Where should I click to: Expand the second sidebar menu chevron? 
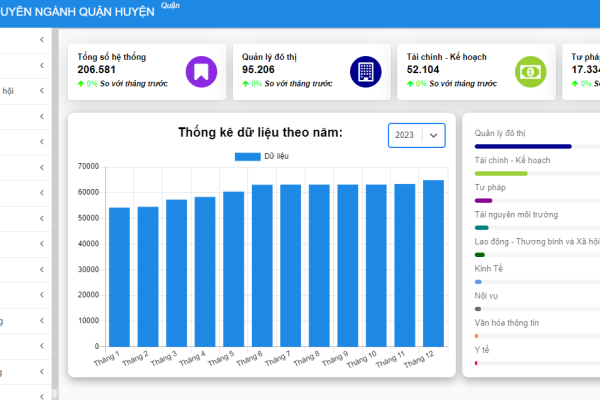(x=42, y=65)
